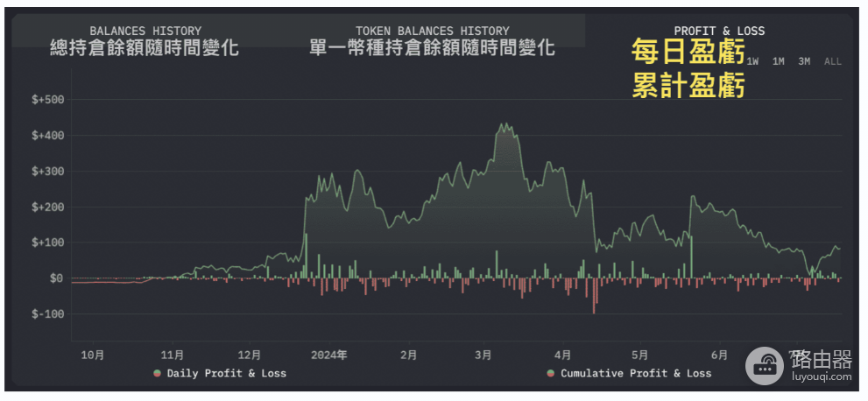Screen dimensions: 868x401
Task: Click the 12月 date label
Action: pyautogui.click(x=249, y=355)
